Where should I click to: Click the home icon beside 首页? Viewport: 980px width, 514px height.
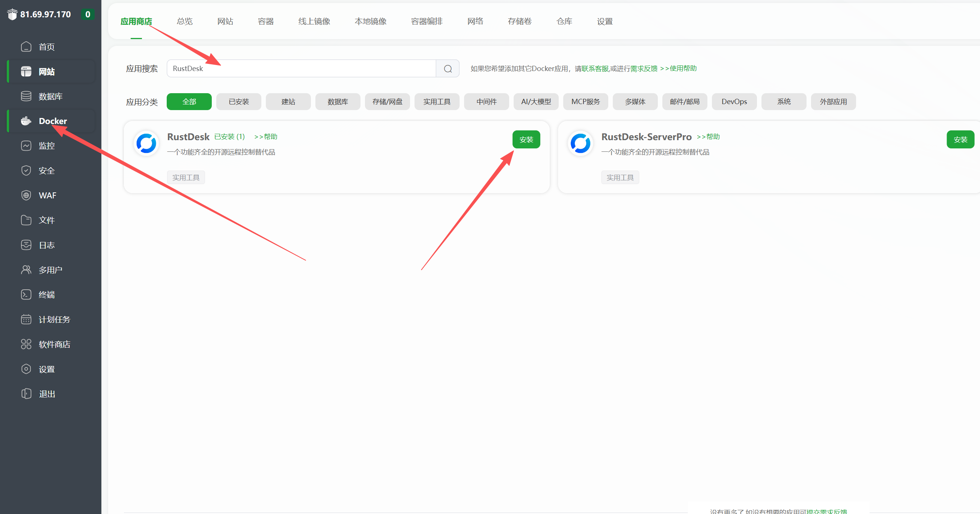26,47
